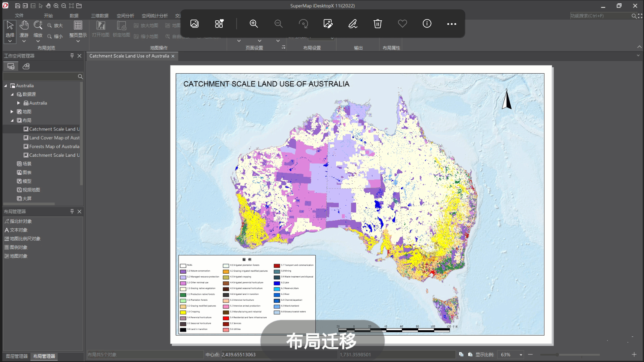Click the rotate icon in the overlay toolbar
The width and height of the screenshot is (644, 362).
click(303, 24)
